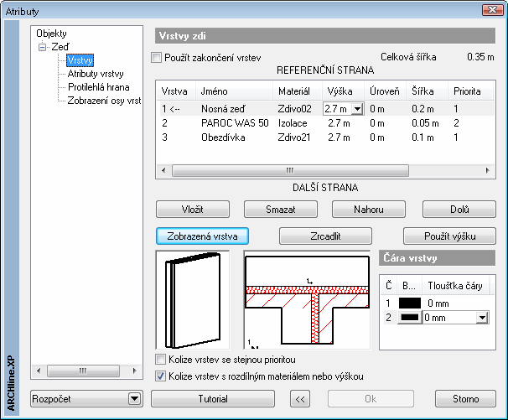Move layer down with Dolů
The image size is (508, 420).
[459, 210]
